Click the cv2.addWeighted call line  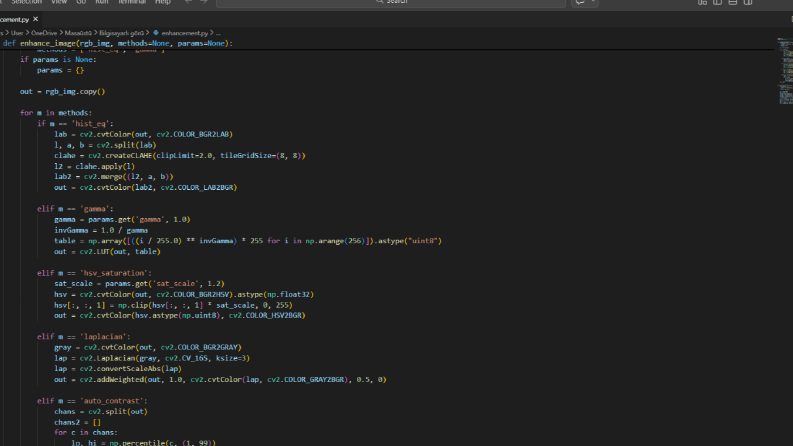220,379
